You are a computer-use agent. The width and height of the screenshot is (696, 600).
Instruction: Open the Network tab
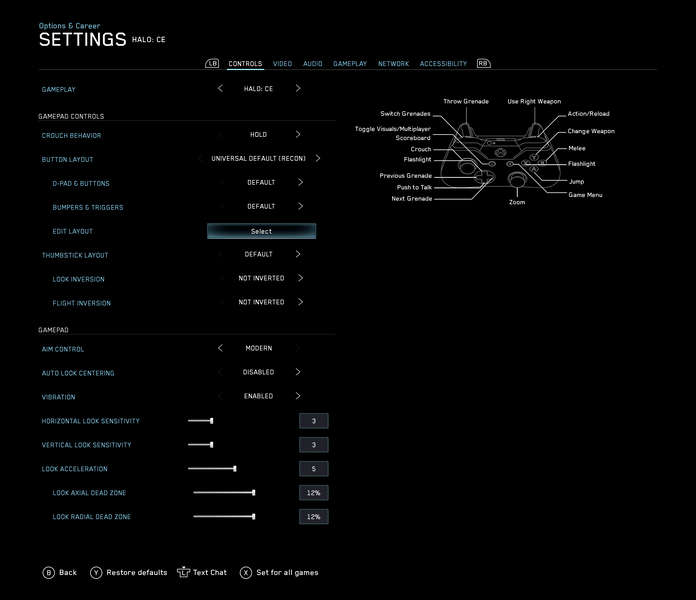tap(393, 64)
